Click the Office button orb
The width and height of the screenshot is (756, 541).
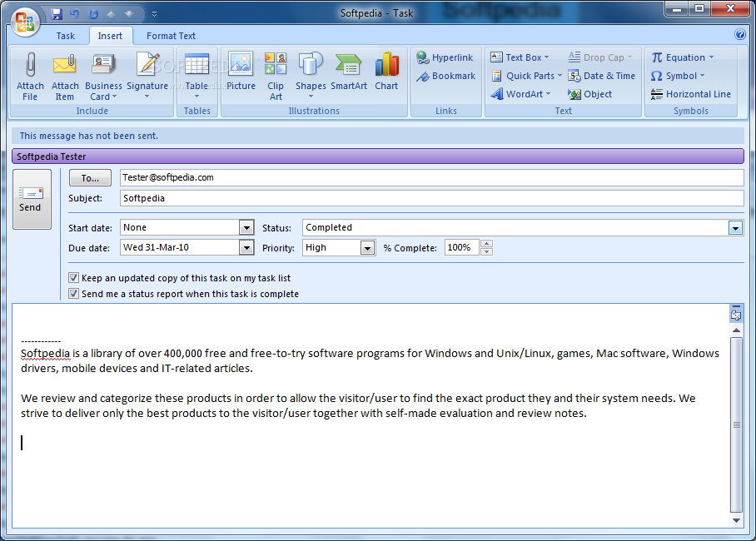pyautogui.click(x=25, y=22)
